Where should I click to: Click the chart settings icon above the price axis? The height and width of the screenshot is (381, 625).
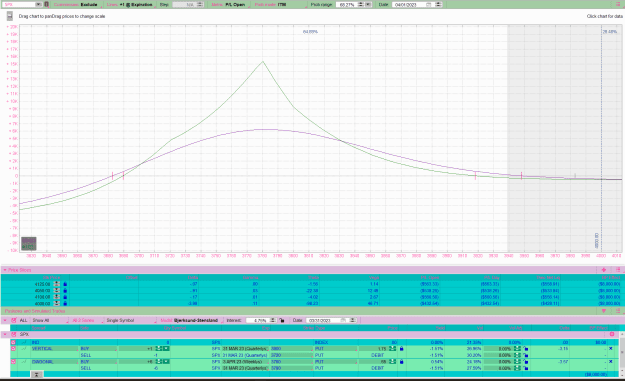10,16
